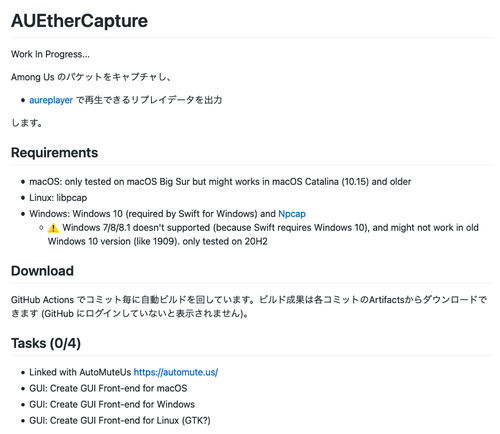Screen dimensions: 500x434
Task: Click the AUEtherCapture main heading
Action: [x=79, y=21]
